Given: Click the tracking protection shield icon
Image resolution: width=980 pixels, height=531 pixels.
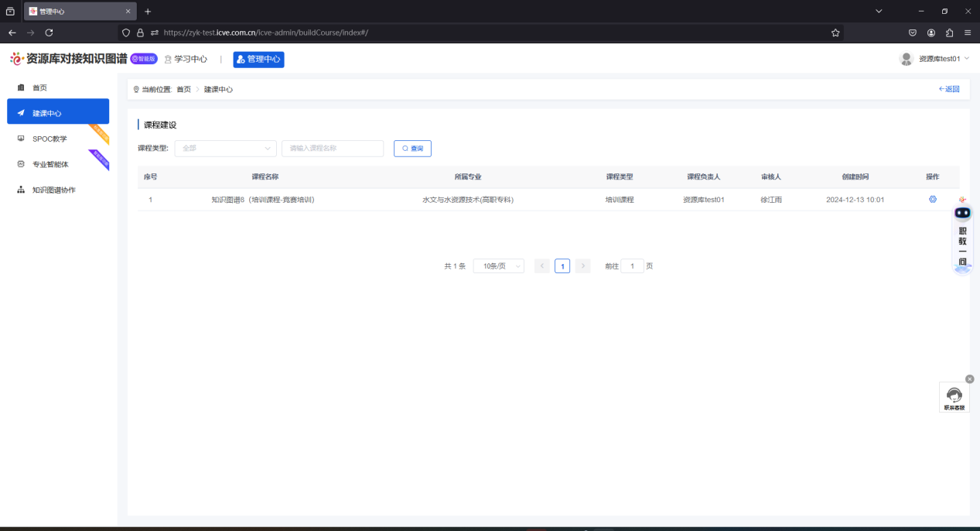Looking at the screenshot, I should pyautogui.click(x=126, y=33).
